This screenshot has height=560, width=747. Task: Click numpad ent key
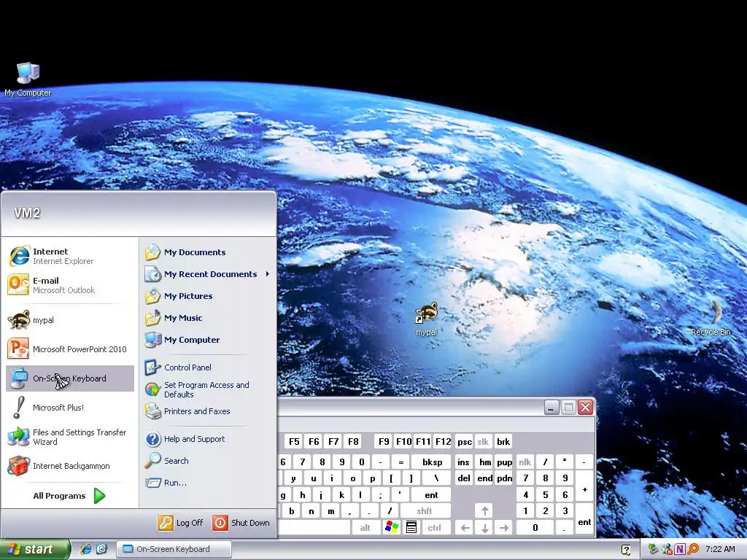[x=584, y=519]
